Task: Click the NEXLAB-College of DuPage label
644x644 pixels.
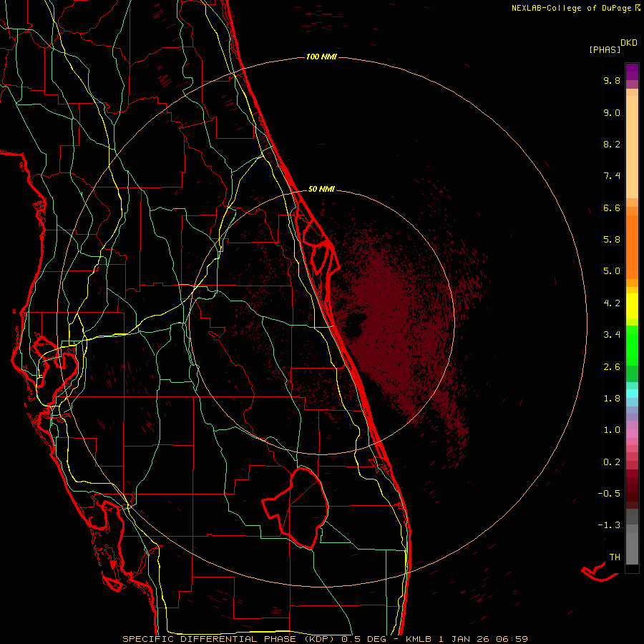Action: tap(572, 8)
